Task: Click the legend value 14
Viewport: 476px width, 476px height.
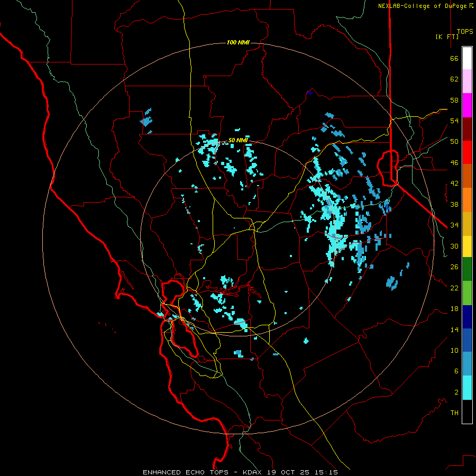Action: pos(454,329)
